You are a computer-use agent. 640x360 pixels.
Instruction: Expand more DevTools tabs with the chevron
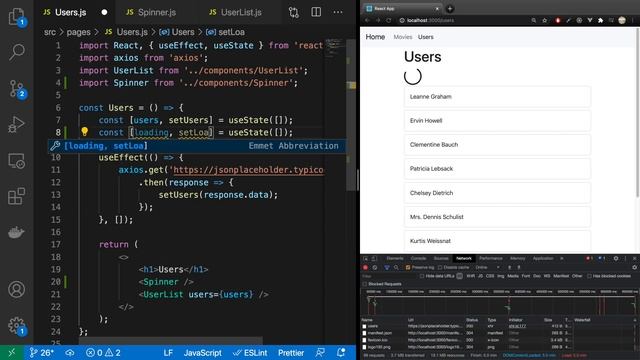pyautogui.click(x=562, y=258)
